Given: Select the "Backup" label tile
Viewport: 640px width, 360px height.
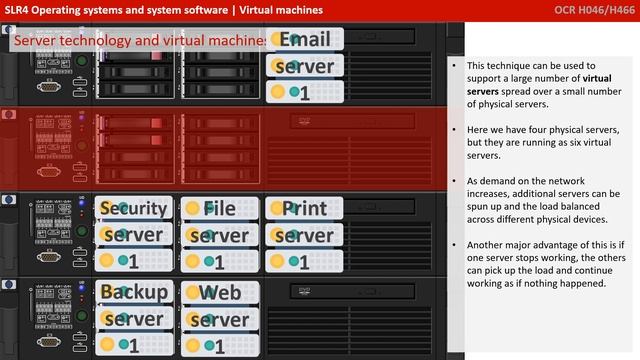Looking at the screenshot, I should tap(134, 291).
